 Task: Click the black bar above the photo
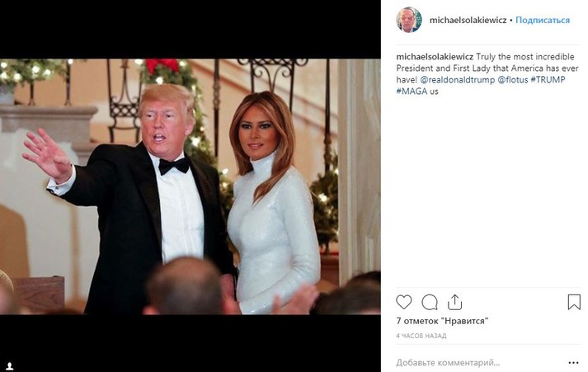[x=190, y=29]
